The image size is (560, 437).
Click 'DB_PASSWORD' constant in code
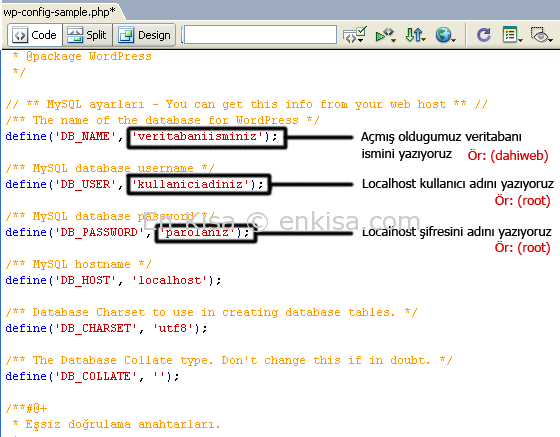pyautogui.click(x=99, y=232)
